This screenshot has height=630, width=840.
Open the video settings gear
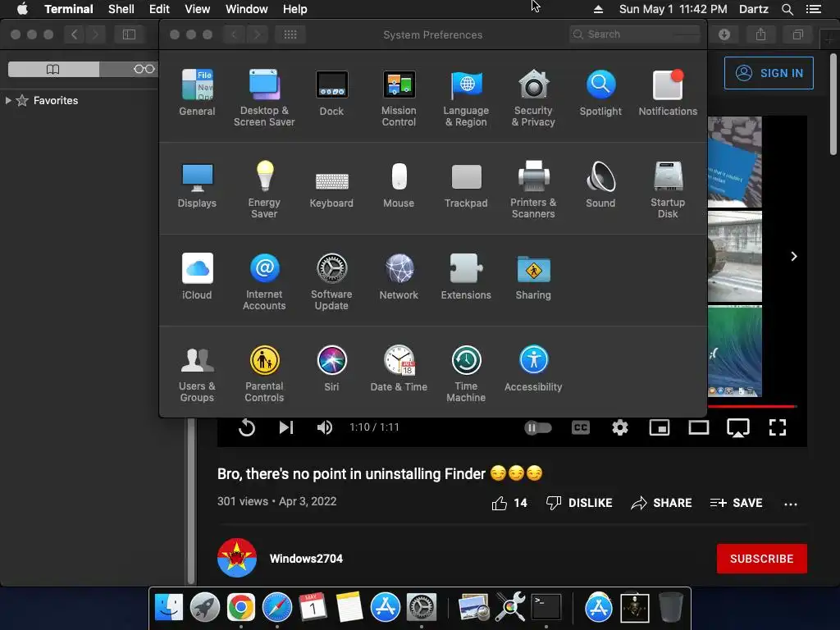[x=620, y=427]
